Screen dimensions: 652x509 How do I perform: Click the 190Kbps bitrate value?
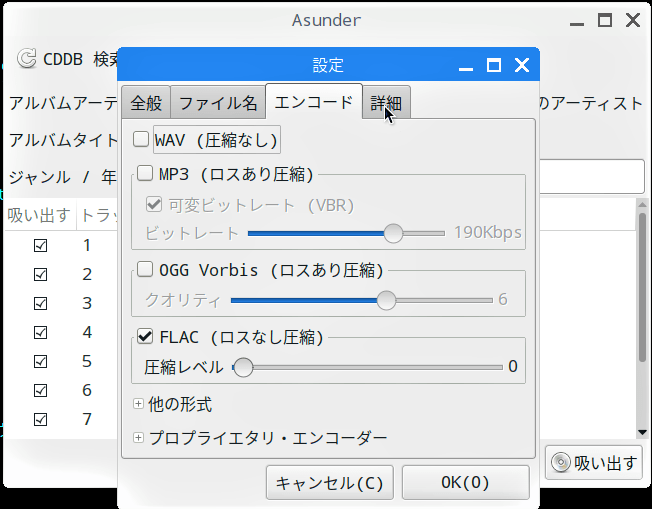click(x=487, y=232)
